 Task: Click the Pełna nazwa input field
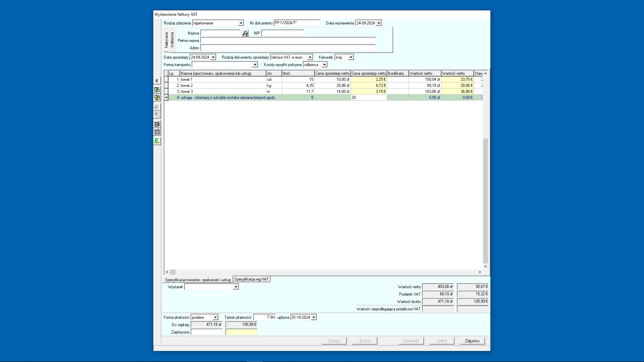(x=288, y=41)
